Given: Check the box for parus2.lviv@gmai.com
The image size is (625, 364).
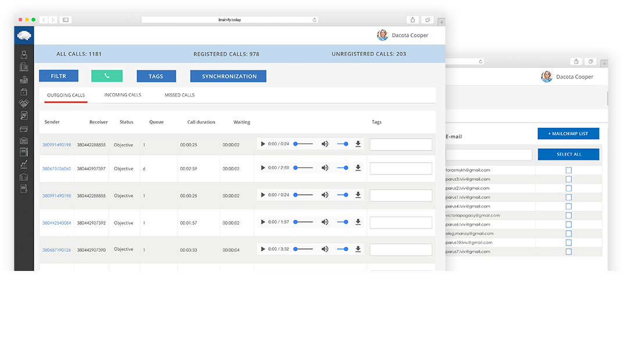Looking at the screenshot, I should click(569, 188).
